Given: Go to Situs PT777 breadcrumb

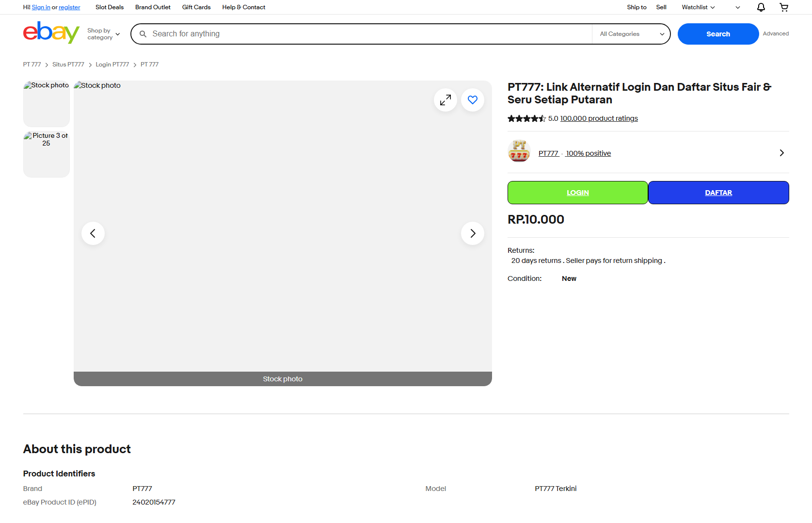Looking at the screenshot, I should pyautogui.click(x=68, y=65).
